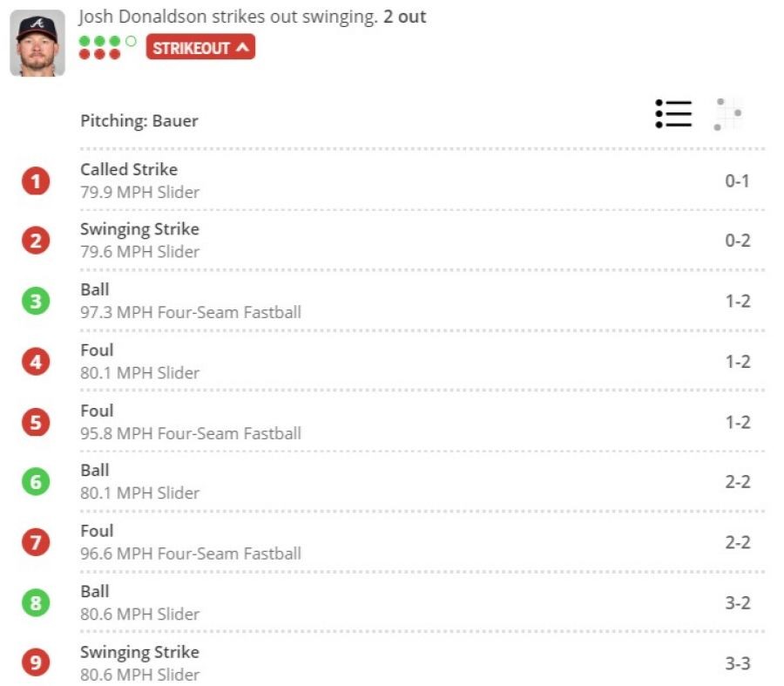
Task: Switch to strike zone plot view icon
Action: point(727,114)
